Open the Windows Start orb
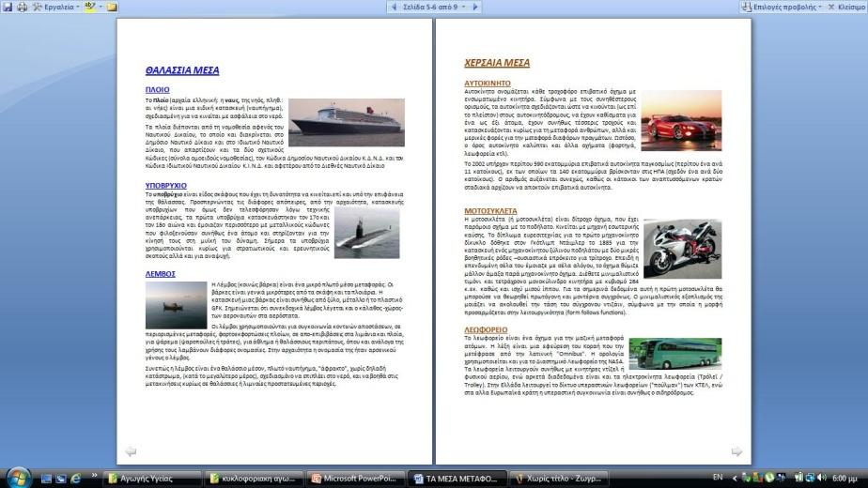Viewport: 868px width, 488px height. [18, 478]
